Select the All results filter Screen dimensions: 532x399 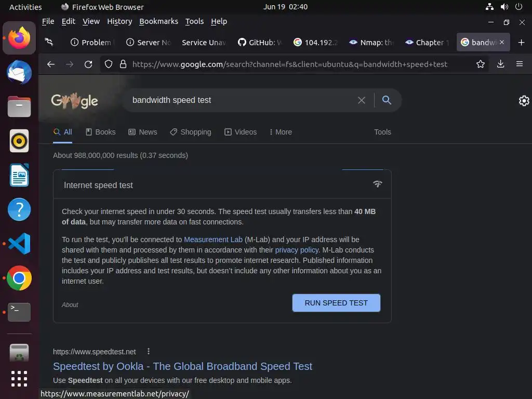[62, 132]
